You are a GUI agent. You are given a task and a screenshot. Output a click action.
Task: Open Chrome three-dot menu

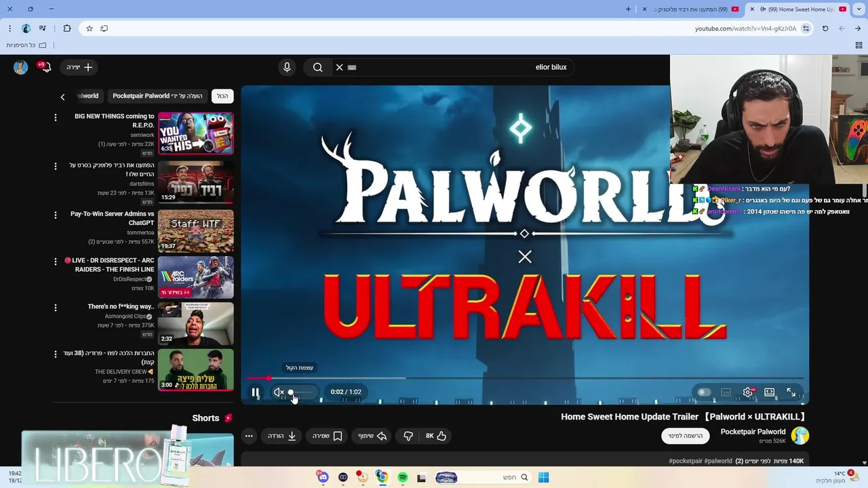coord(9,28)
